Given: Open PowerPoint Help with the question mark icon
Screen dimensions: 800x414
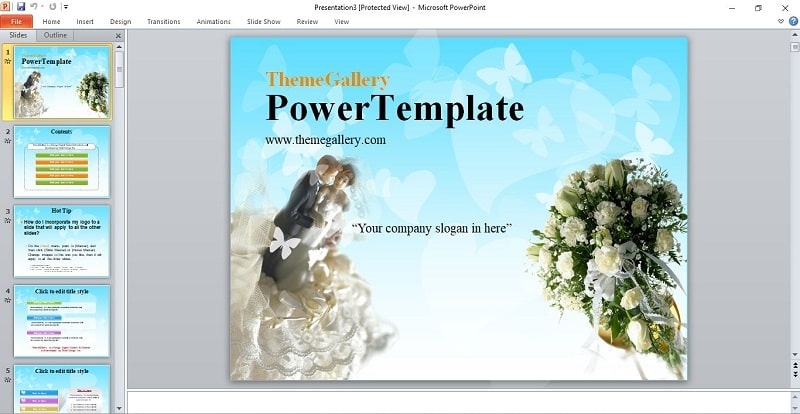Looking at the screenshot, I should click(793, 21).
